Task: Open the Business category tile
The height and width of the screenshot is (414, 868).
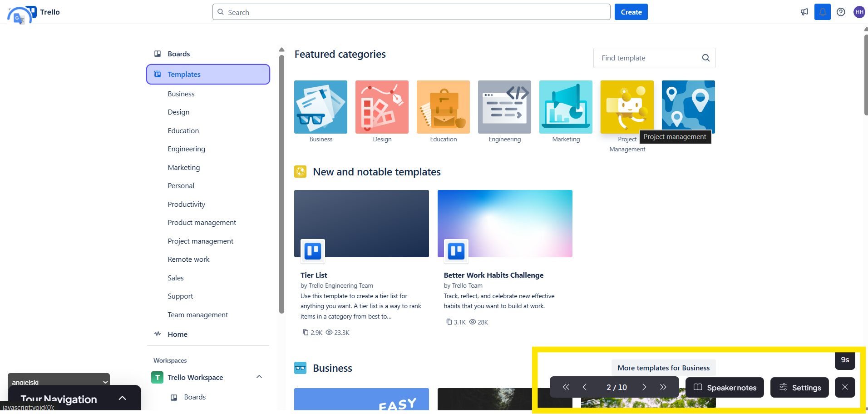Action: [321, 107]
